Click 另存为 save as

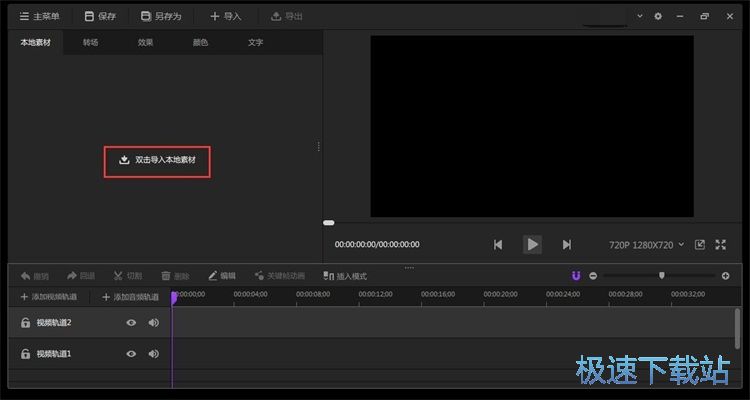161,16
